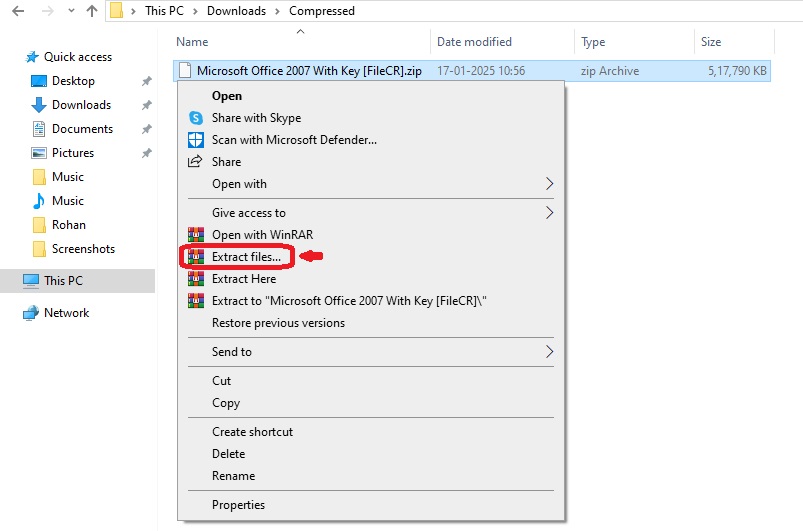Click the zip file date 17-01-2025 10:56
This screenshot has height=531, width=803.
pyautogui.click(x=481, y=71)
